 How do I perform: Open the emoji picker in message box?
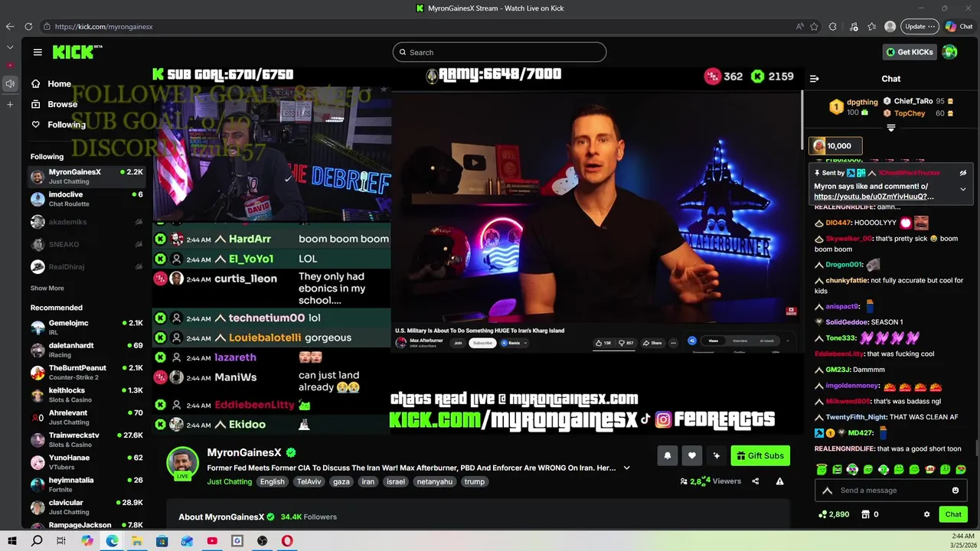[955, 491]
